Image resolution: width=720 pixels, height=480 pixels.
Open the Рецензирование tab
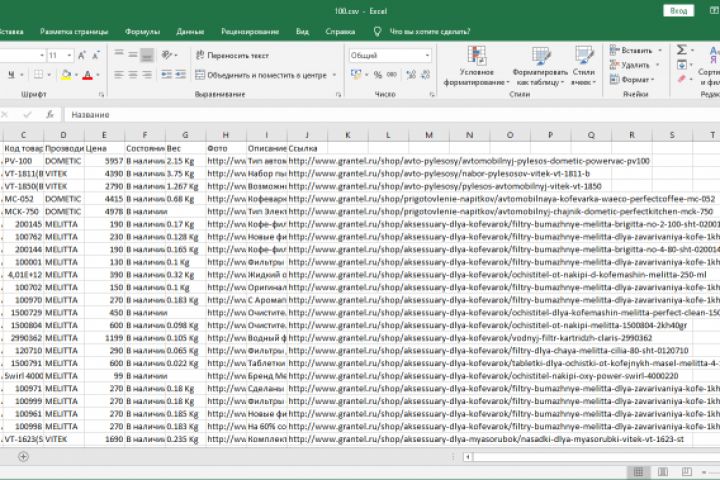pos(250,32)
